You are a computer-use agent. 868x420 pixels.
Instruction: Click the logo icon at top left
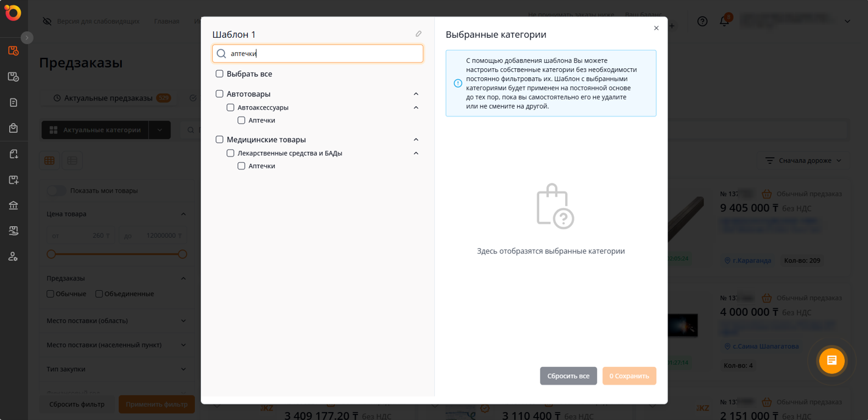[13, 13]
